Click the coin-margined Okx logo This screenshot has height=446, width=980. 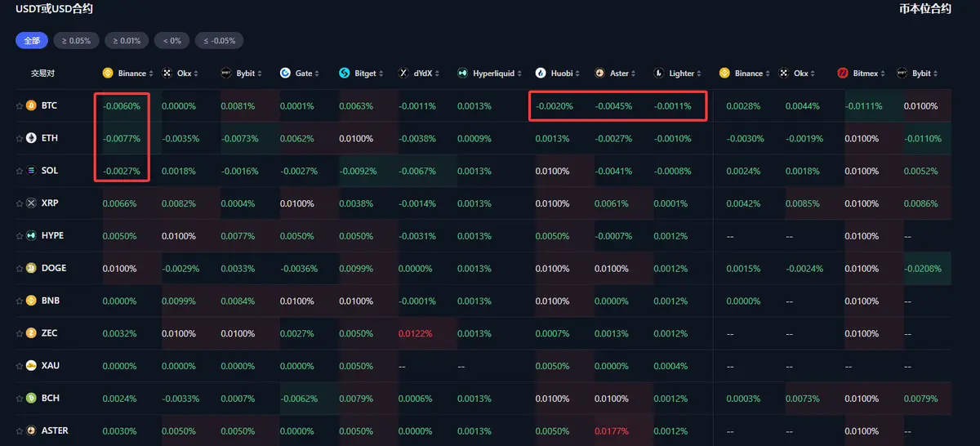784,74
